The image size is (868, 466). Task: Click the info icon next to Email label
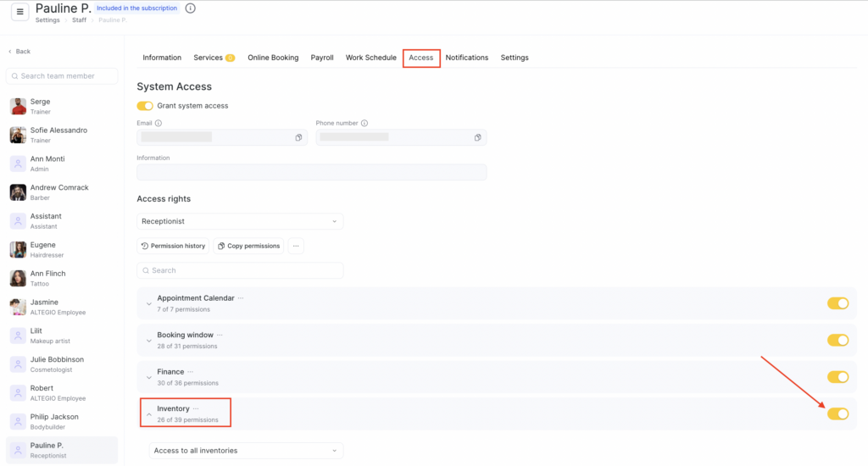159,123
